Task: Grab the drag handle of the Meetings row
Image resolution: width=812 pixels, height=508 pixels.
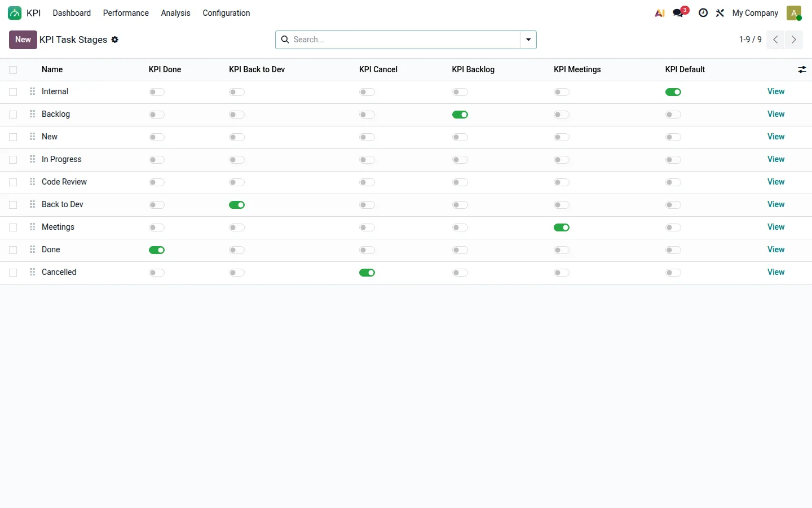Action: pos(33,227)
